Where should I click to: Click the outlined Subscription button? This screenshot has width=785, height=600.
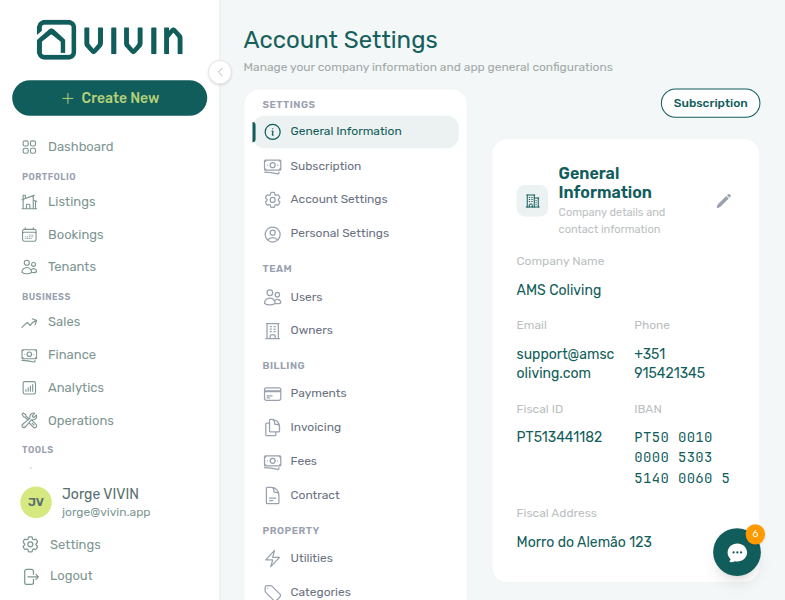(x=710, y=103)
